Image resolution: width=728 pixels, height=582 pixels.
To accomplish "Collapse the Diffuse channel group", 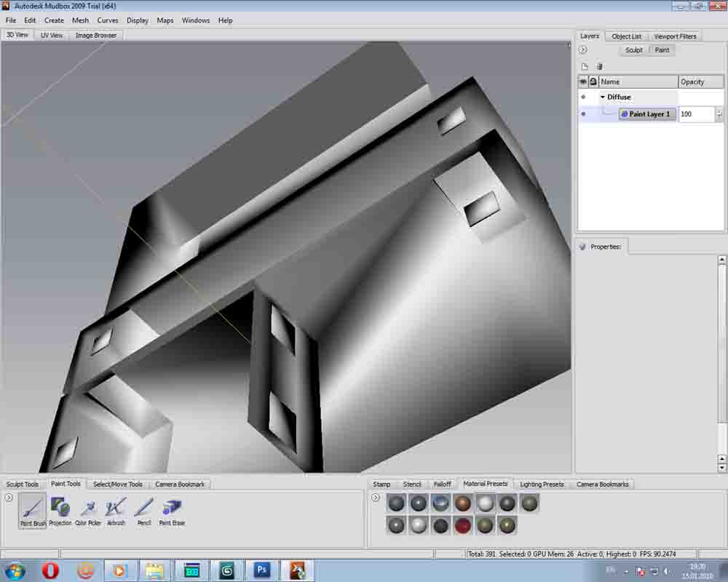I will pos(603,97).
